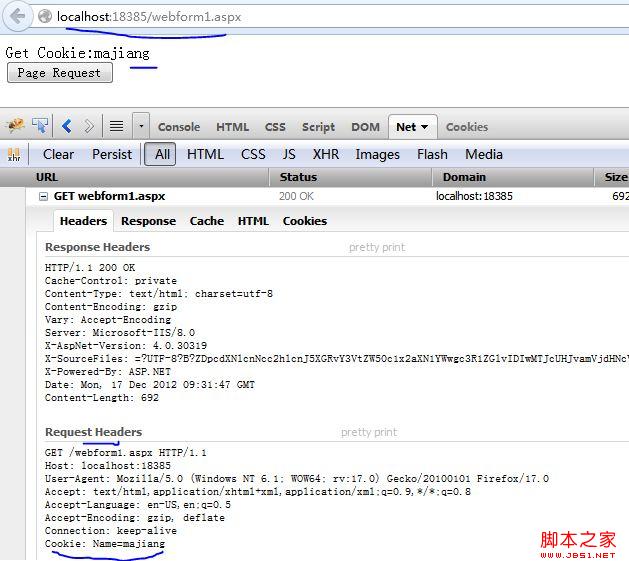Activate the element inspector icon
629x561 pixels.
pyautogui.click(x=40, y=126)
